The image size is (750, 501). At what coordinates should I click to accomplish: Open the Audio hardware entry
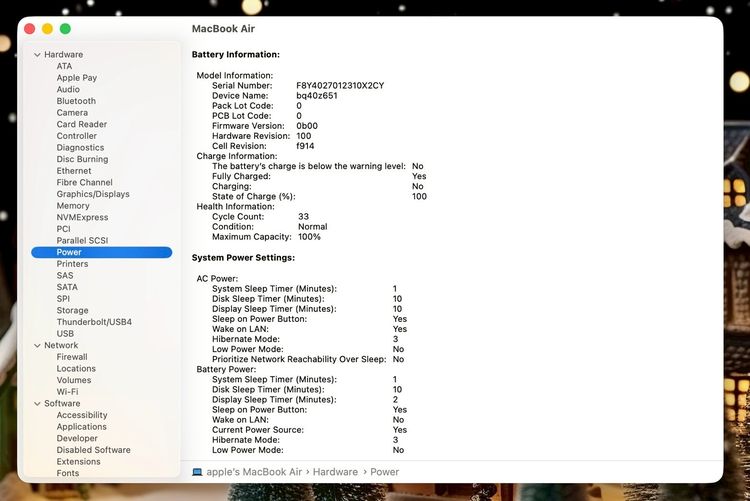(68, 89)
